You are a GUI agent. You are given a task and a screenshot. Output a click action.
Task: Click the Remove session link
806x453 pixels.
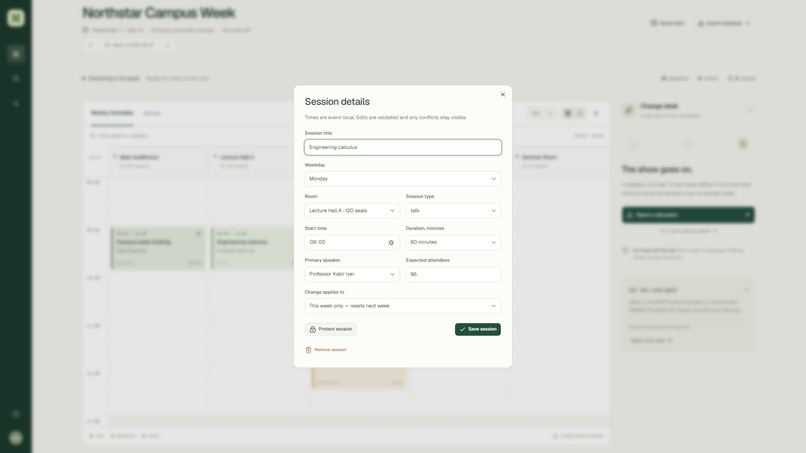(326, 350)
